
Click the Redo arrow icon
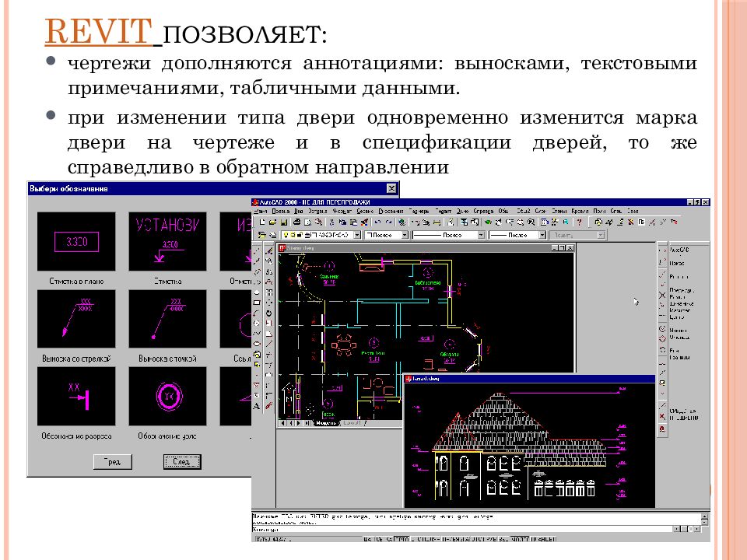(x=389, y=222)
